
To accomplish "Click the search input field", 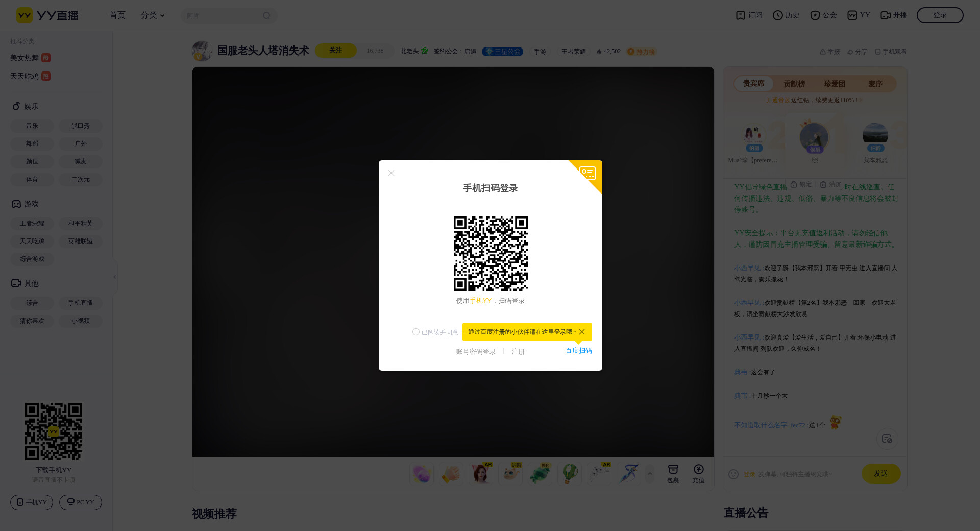I will pyautogui.click(x=222, y=16).
